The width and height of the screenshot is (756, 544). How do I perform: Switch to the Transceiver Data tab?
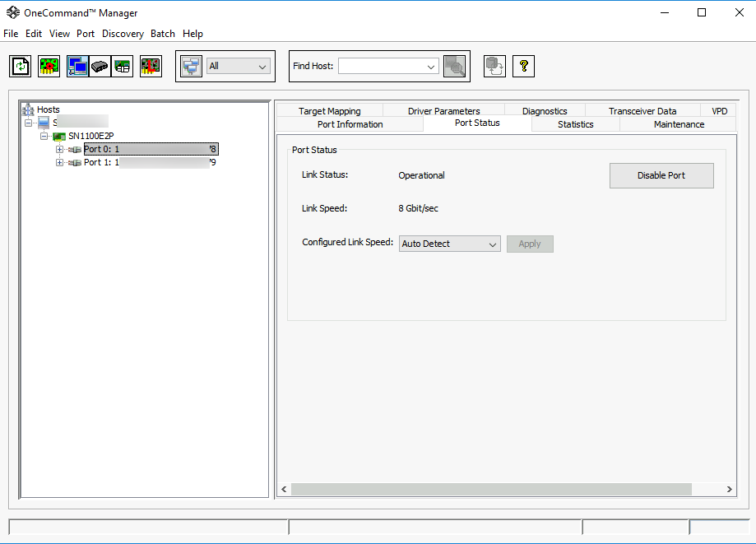[642, 111]
